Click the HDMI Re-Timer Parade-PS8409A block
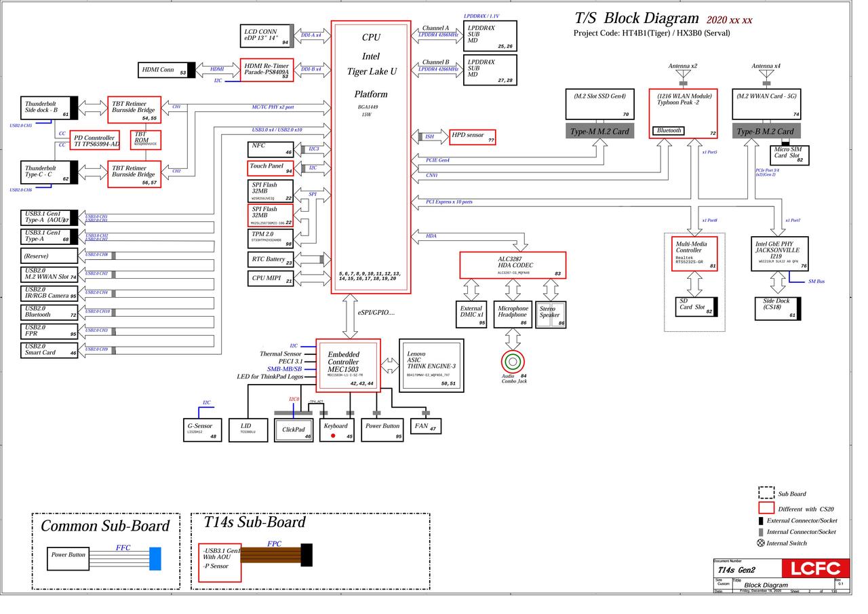868x614 pixels. 267,71
